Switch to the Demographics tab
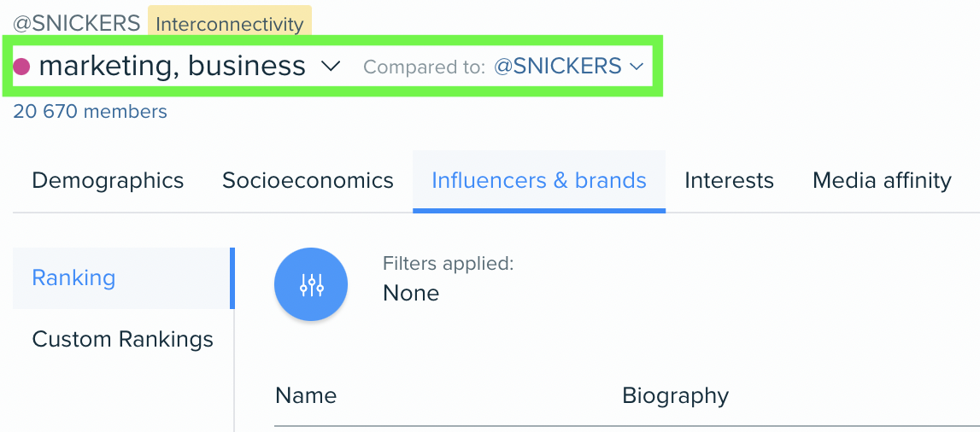Viewport: 980px width, 432px height. point(108,180)
